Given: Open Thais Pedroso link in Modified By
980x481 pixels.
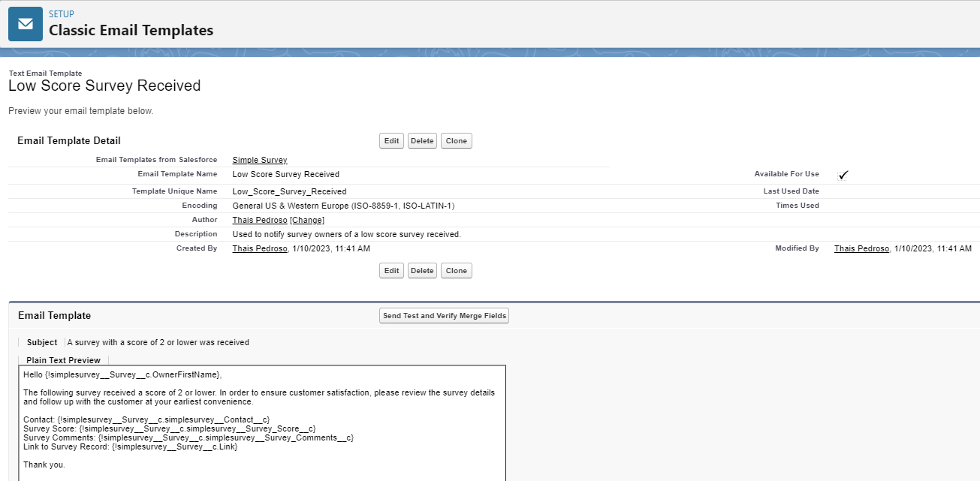Looking at the screenshot, I should click(861, 248).
